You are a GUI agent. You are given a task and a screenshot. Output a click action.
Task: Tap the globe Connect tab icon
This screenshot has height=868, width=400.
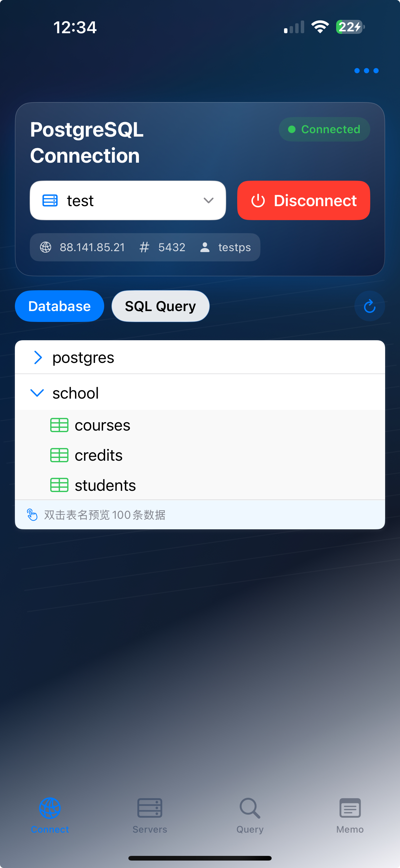pos(50,808)
